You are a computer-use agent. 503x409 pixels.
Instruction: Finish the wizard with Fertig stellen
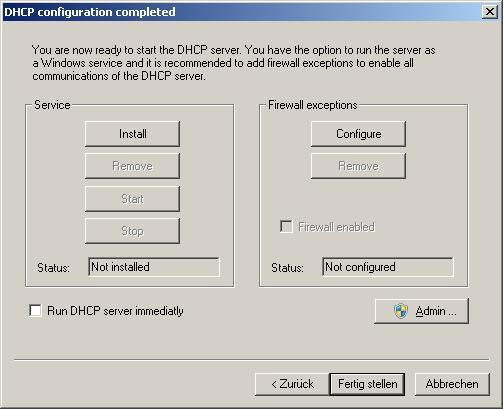367,384
